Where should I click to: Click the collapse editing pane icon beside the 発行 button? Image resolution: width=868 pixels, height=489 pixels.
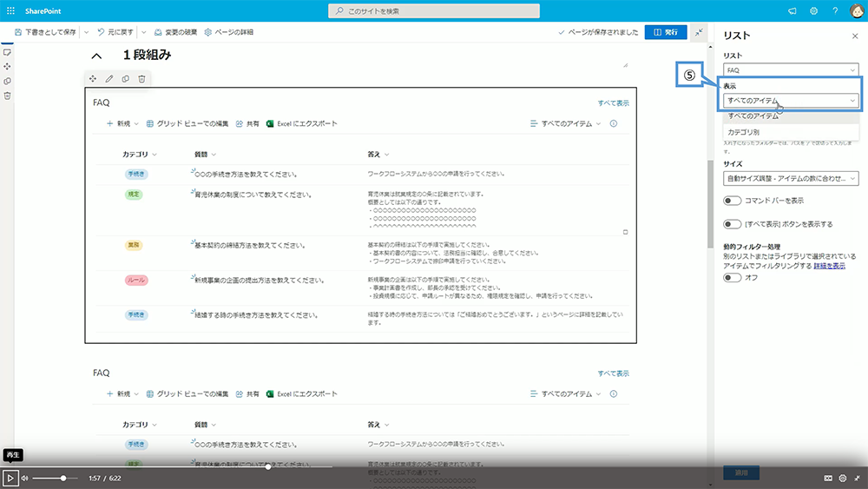point(699,32)
